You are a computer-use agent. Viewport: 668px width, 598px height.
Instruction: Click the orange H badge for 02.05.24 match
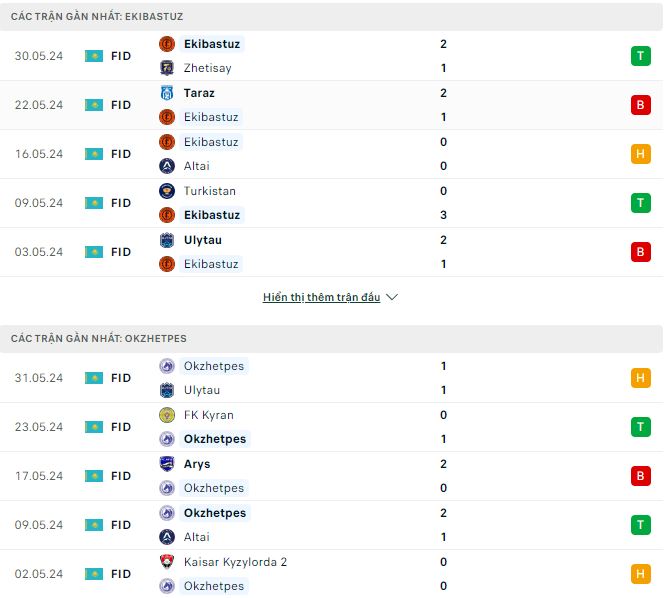point(640,574)
